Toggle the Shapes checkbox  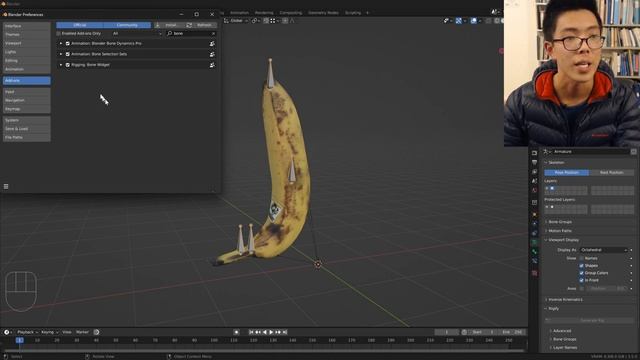pyautogui.click(x=582, y=266)
